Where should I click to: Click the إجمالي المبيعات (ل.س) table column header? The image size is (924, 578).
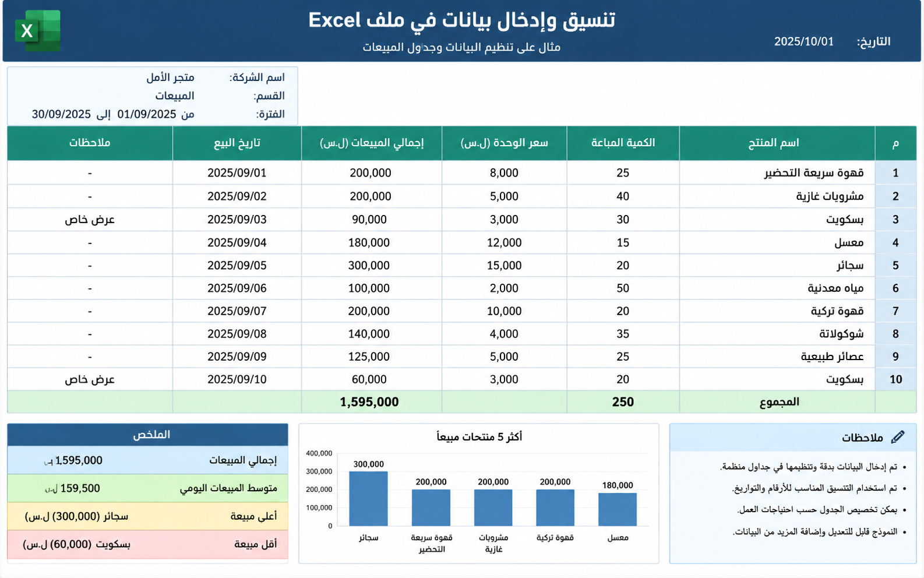tap(372, 143)
